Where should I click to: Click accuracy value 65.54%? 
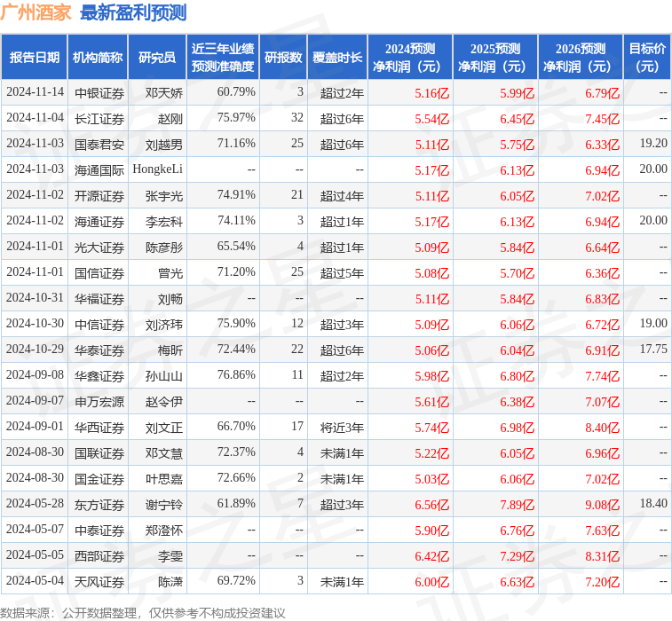(x=236, y=246)
